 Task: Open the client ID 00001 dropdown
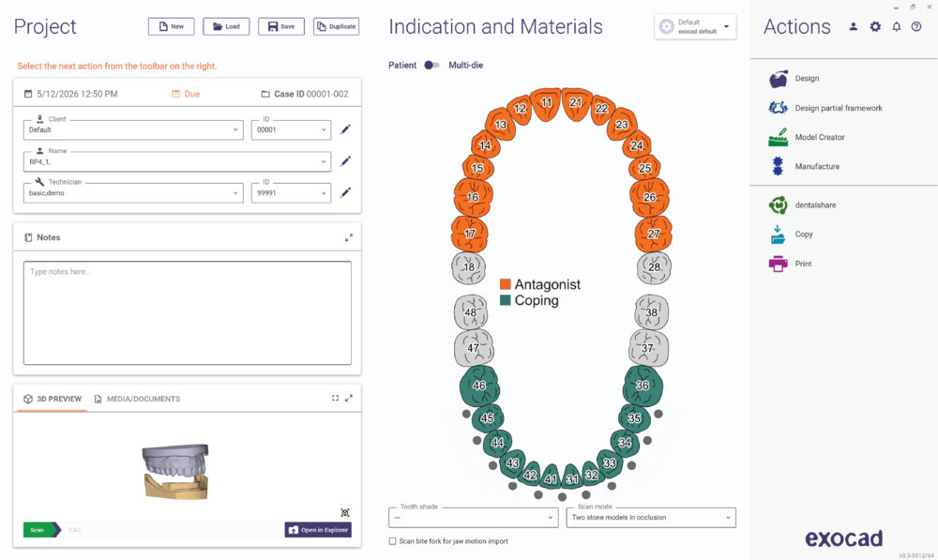click(291, 129)
